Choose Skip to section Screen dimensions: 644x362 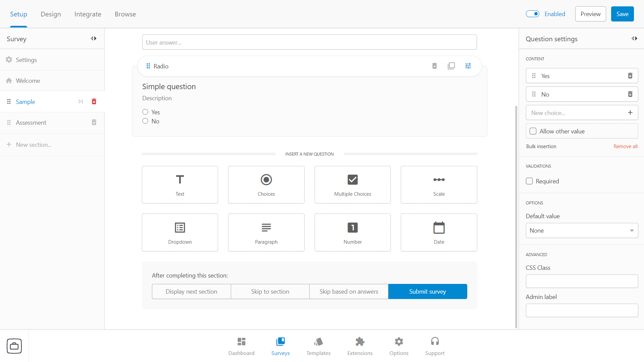(x=270, y=291)
